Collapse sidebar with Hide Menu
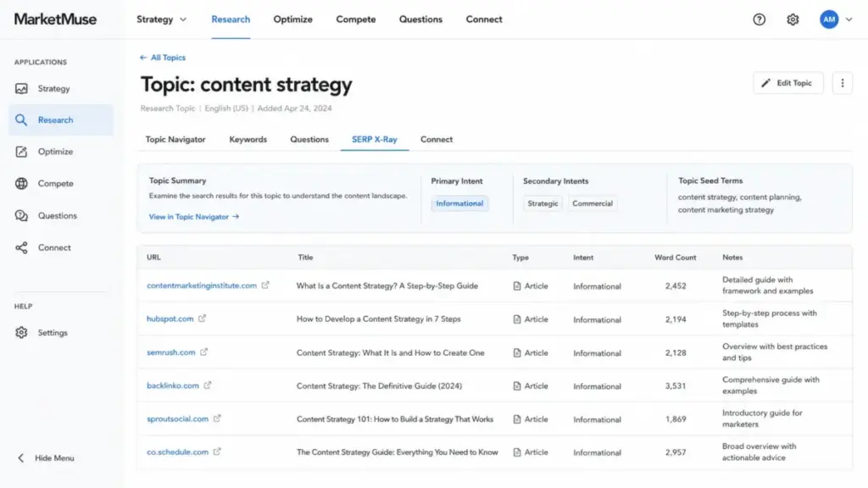The image size is (868, 488). click(x=46, y=458)
